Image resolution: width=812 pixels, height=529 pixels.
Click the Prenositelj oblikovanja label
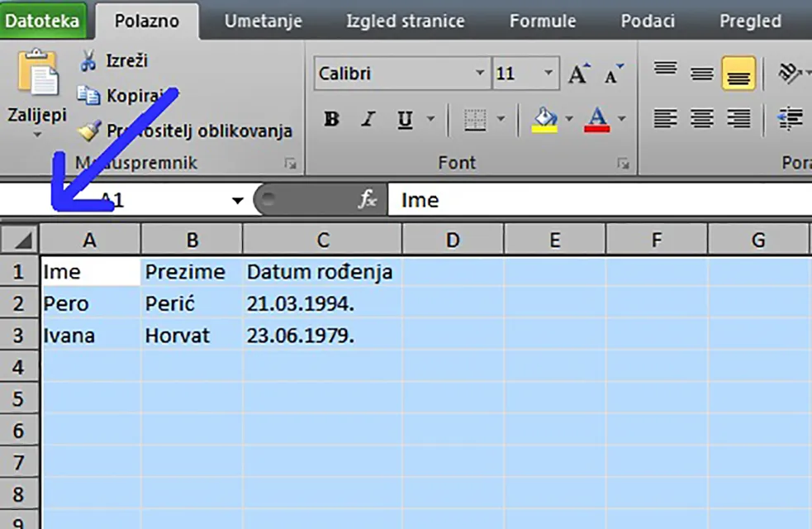(199, 131)
